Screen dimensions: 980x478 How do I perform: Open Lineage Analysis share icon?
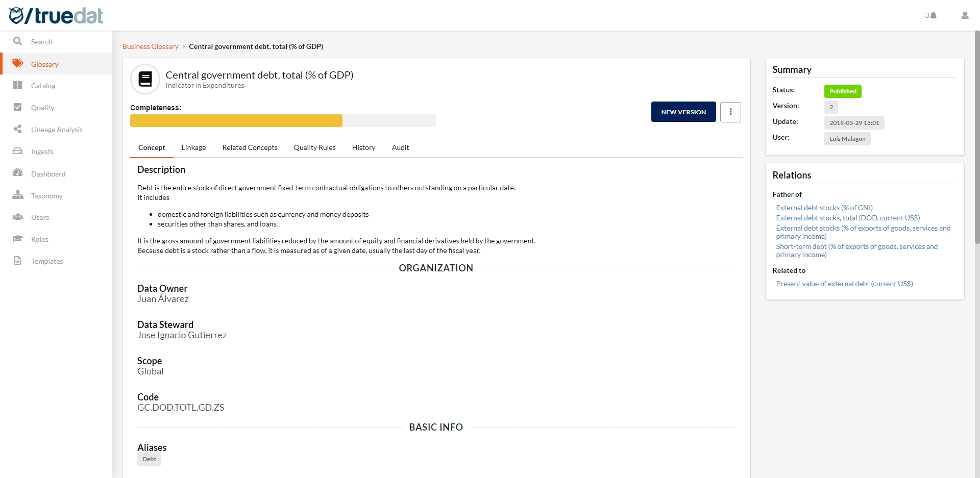pos(18,129)
